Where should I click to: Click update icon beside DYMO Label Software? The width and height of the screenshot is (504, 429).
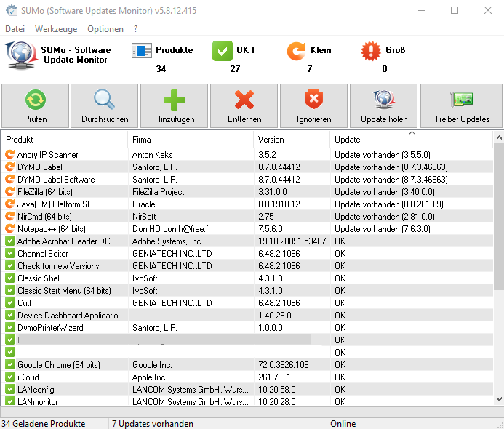(10, 179)
